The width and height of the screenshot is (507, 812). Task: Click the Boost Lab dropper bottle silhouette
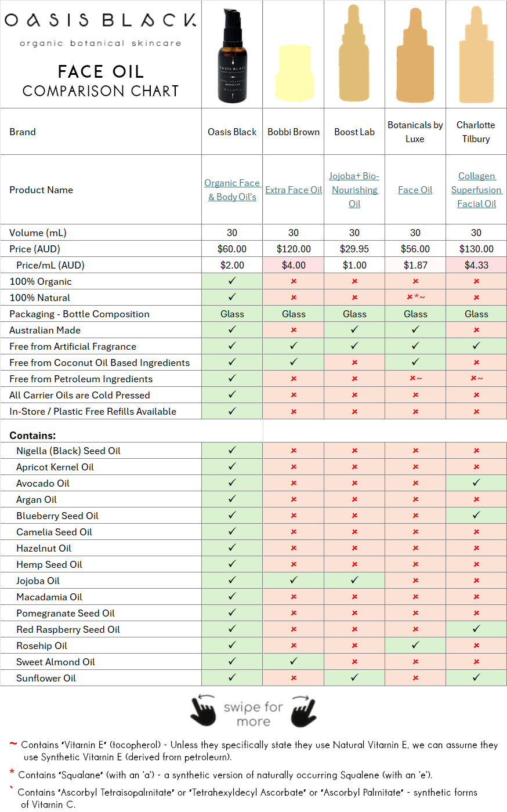354,55
